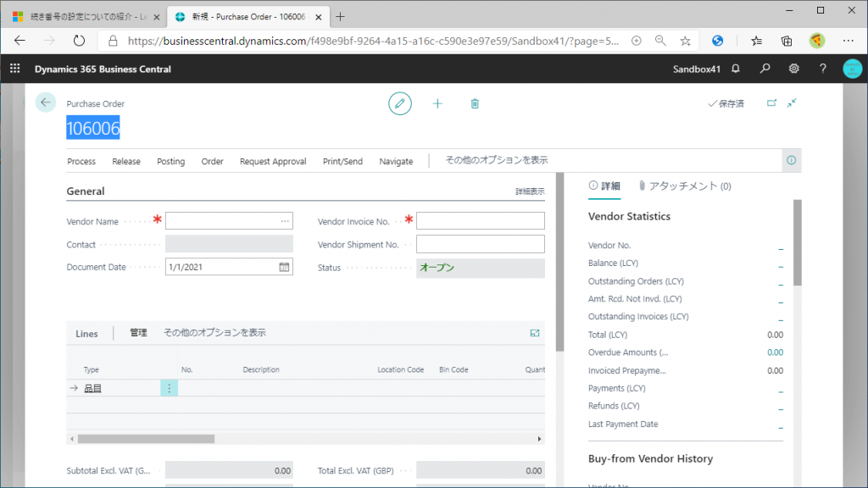Click the Description column header
868x488 pixels.
(x=261, y=369)
